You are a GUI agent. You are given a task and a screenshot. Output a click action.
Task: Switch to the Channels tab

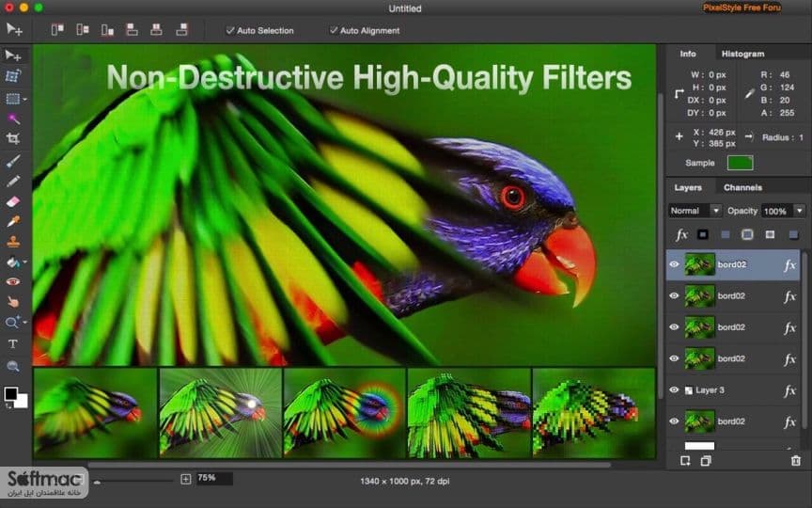click(742, 187)
